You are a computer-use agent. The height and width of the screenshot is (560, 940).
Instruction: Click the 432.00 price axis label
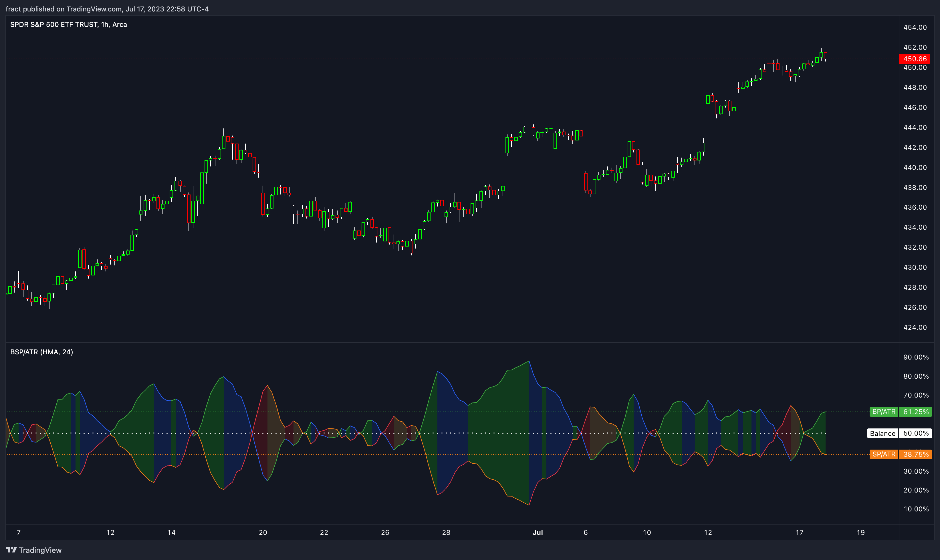click(x=915, y=247)
